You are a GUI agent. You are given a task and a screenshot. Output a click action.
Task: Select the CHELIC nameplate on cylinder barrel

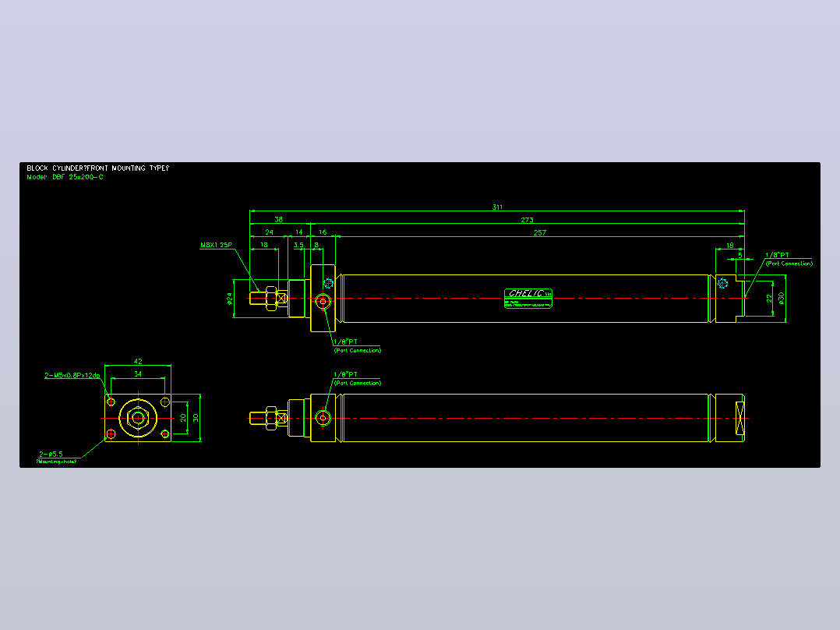pos(528,298)
